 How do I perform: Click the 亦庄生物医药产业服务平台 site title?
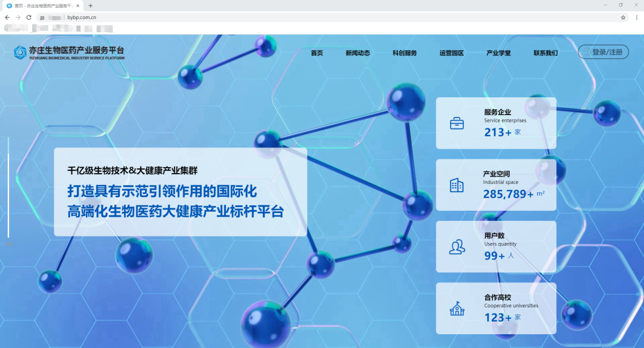click(76, 50)
